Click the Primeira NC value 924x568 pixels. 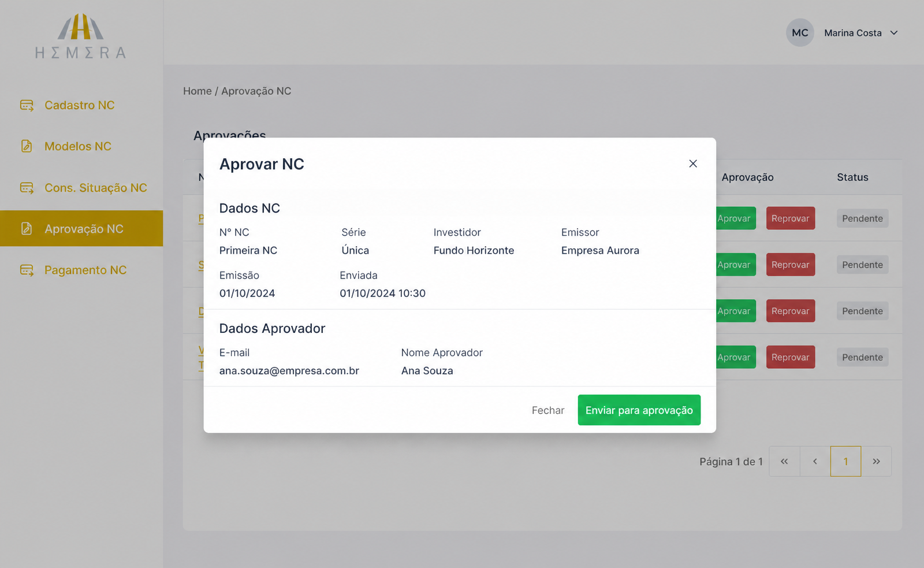tap(248, 250)
